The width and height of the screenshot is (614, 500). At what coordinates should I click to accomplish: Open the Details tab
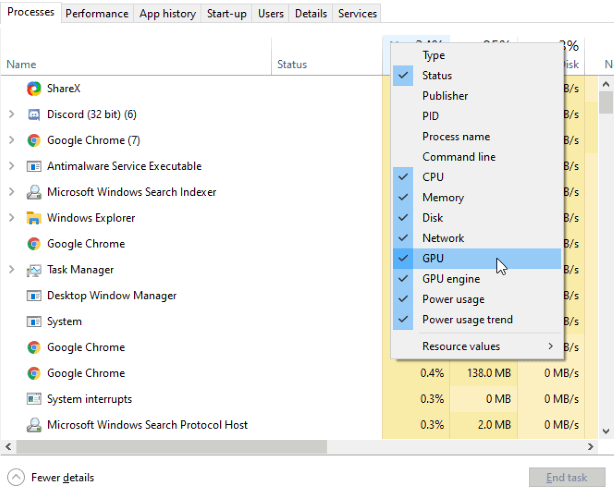click(x=311, y=14)
